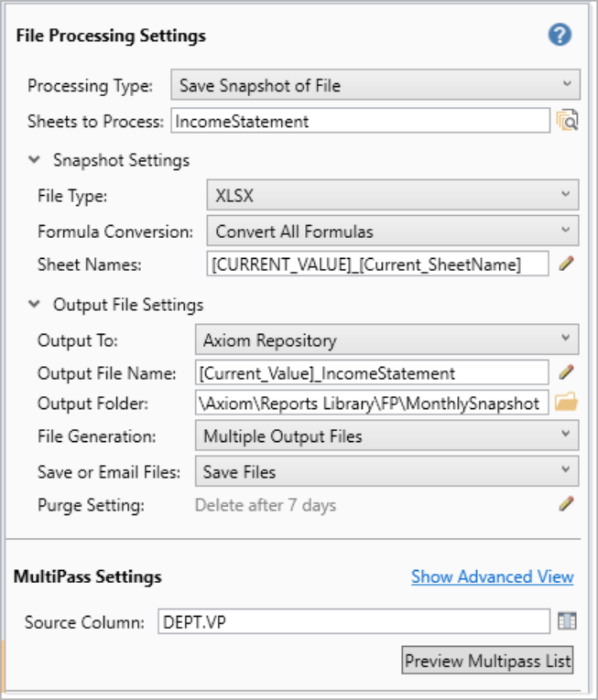Click the Sheets to Process text field
Screen dimensions: 598x700
tap(359, 121)
